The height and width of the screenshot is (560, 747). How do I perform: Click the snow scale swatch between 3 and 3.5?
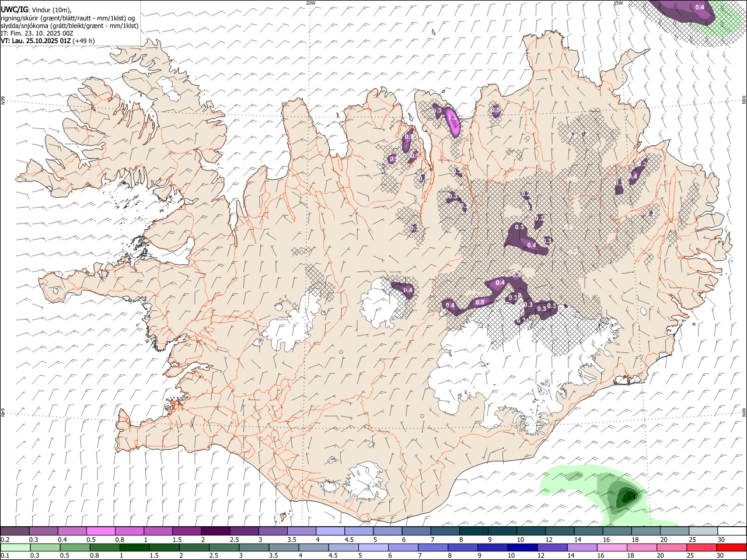pyautogui.click(x=273, y=531)
